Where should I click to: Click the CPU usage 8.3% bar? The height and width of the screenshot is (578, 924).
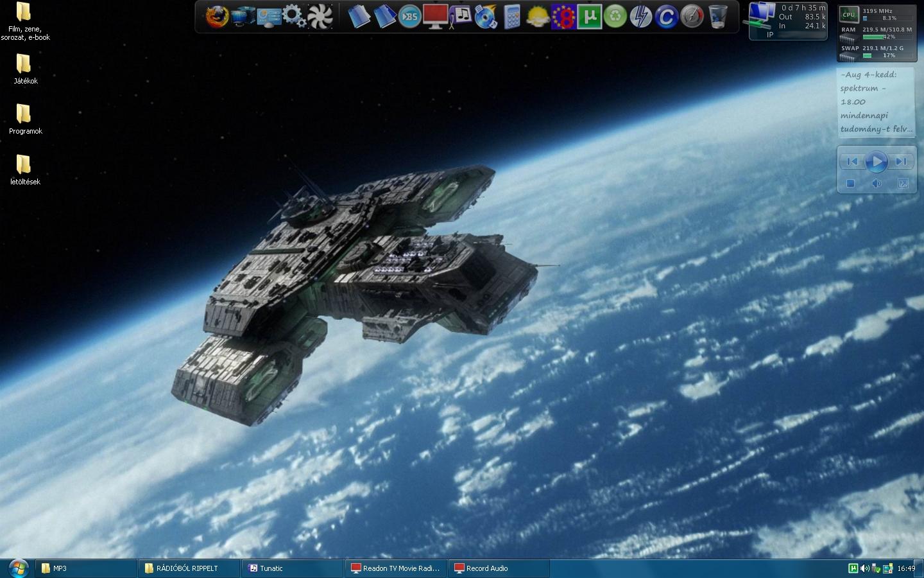tap(888, 18)
